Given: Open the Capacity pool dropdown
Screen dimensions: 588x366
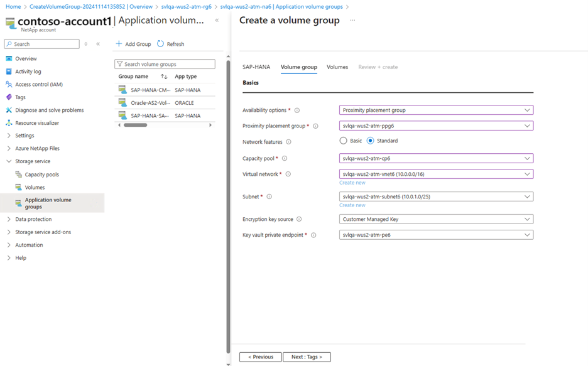Looking at the screenshot, I should click(436, 159).
